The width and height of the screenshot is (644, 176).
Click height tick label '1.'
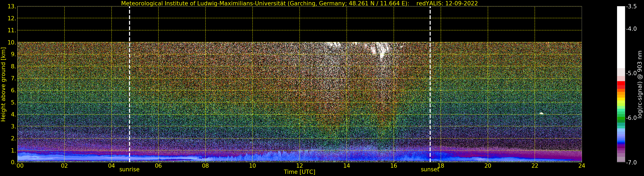[13, 150]
